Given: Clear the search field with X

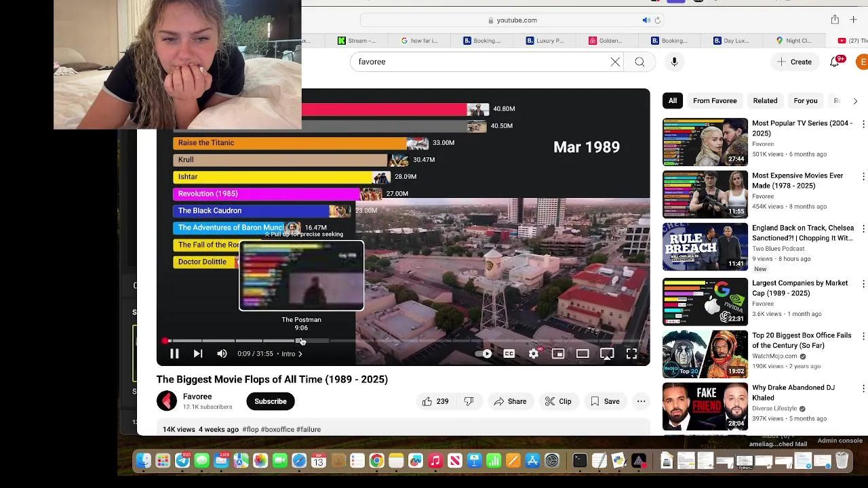Looking at the screenshot, I should 615,62.
